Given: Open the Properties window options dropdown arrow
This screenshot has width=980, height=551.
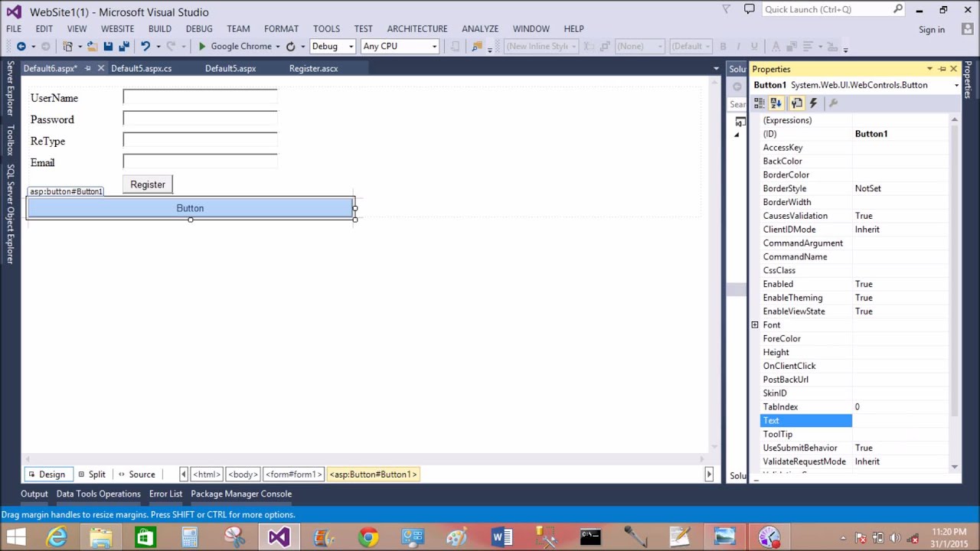Looking at the screenshot, I should (929, 69).
